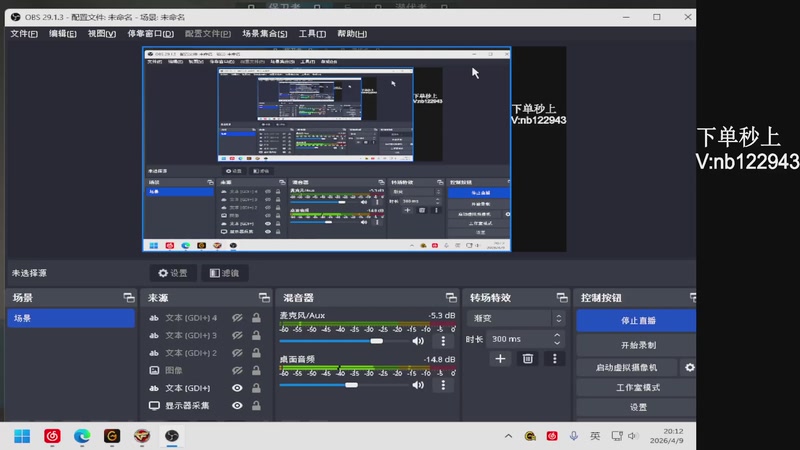Switch input language 英 indicator
Screen dimensions: 800x450
(x=595, y=436)
